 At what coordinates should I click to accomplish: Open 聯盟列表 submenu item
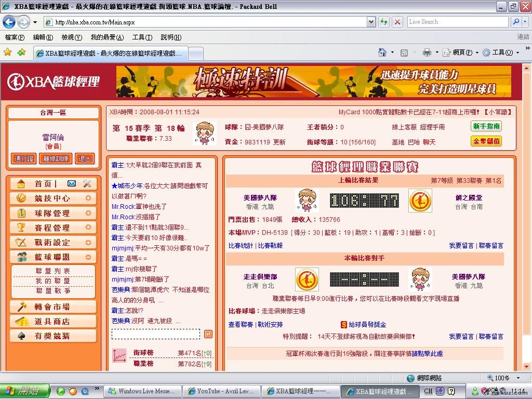pyautogui.click(x=53, y=271)
